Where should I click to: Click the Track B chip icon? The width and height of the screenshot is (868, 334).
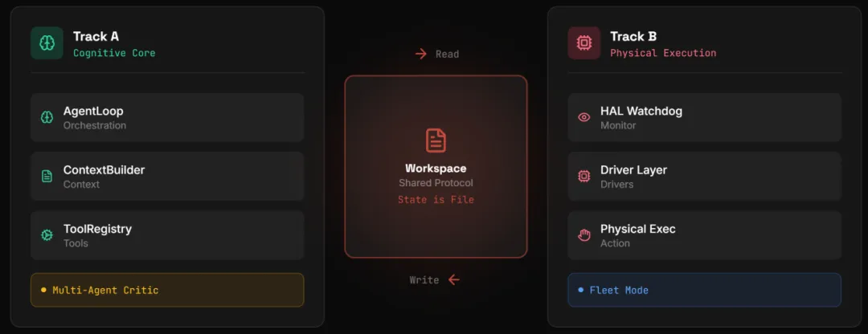click(x=583, y=43)
